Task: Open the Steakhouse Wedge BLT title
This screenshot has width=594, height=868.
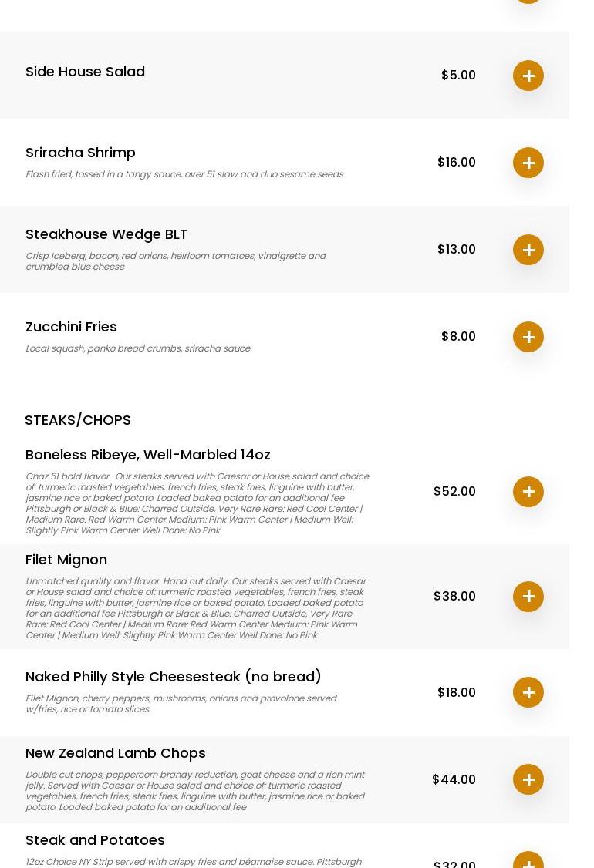Action: pos(106,234)
